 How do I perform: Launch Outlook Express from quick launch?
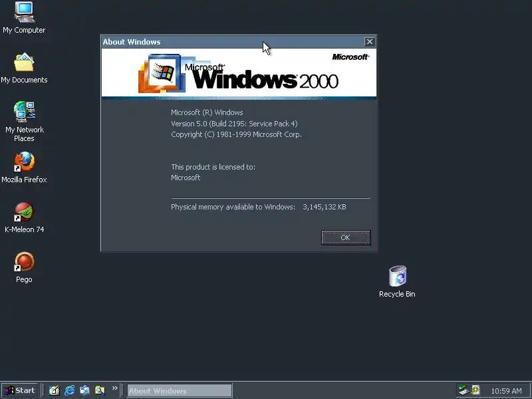point(84,390)
